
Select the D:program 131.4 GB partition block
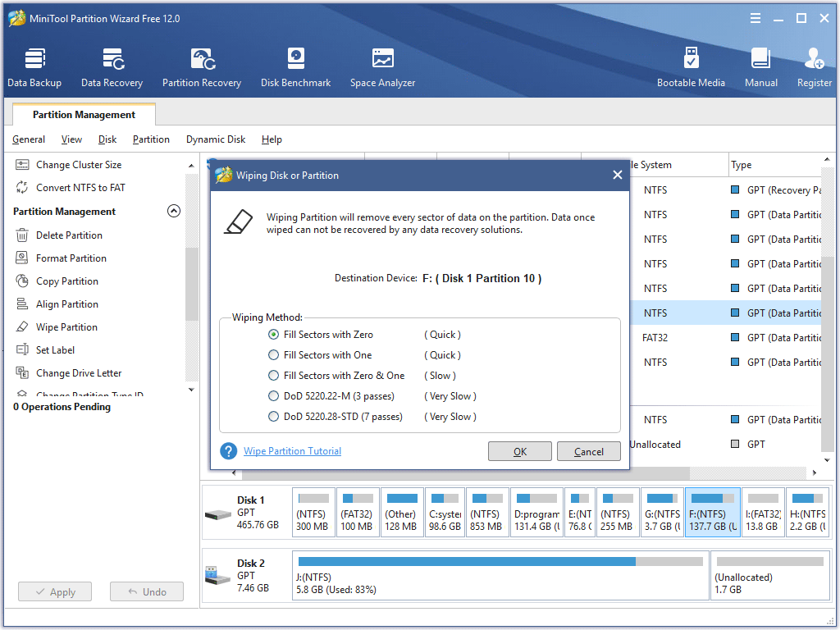coord(536,513)
